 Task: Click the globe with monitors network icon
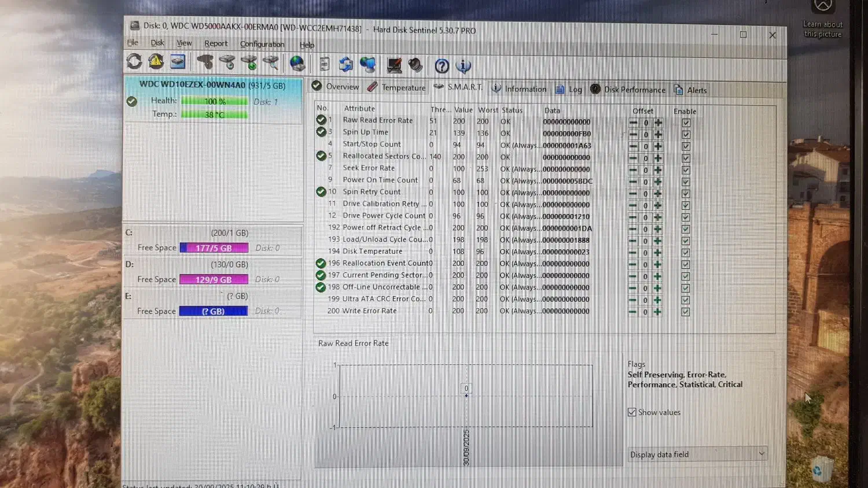point(368,64)
